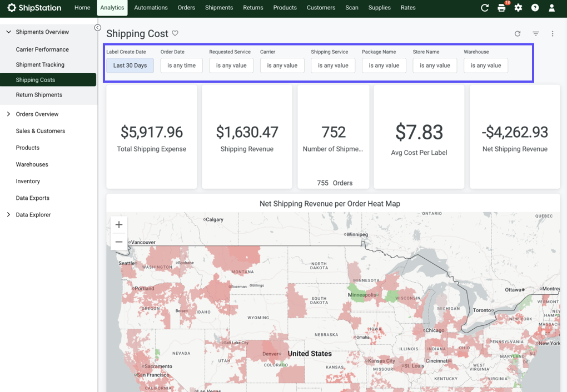Open the Store Name filter dropdown
Viewport: 567px width, 392px height.
pos(435,66)
